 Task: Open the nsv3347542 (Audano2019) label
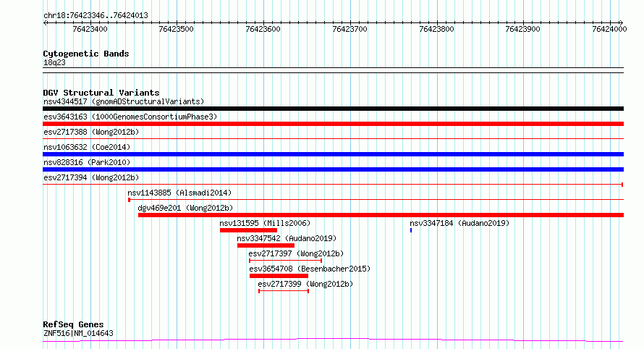287,238
